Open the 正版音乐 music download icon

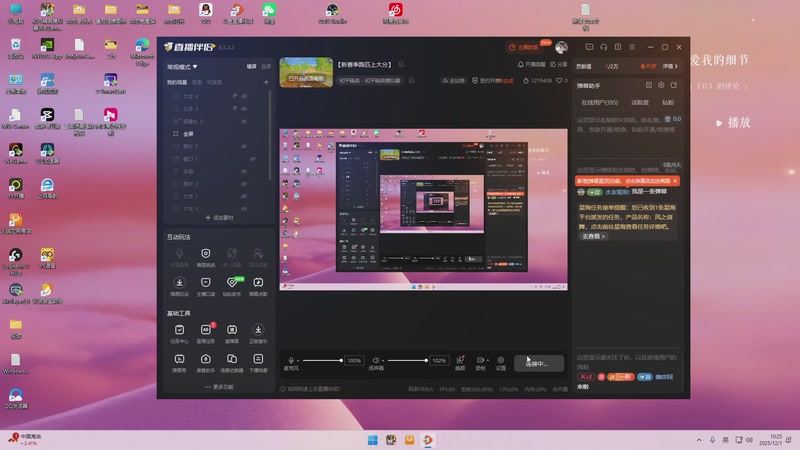(x=258, y=330)
